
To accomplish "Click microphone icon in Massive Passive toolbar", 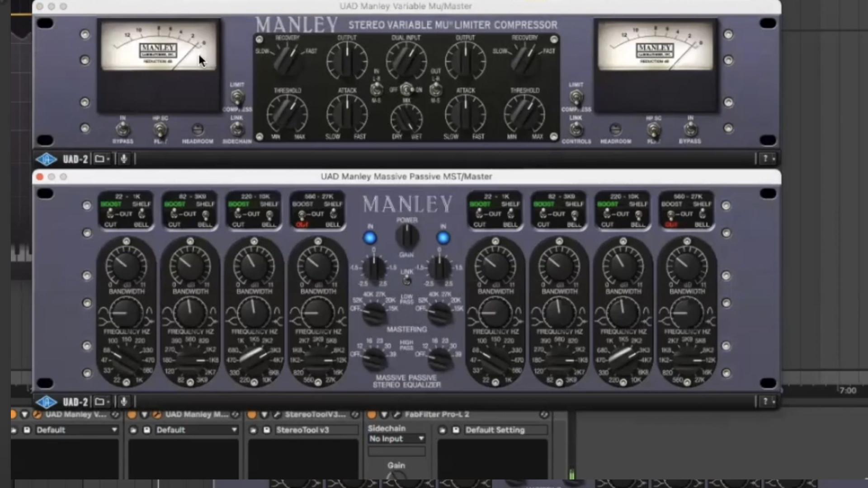I will (123, 402).
